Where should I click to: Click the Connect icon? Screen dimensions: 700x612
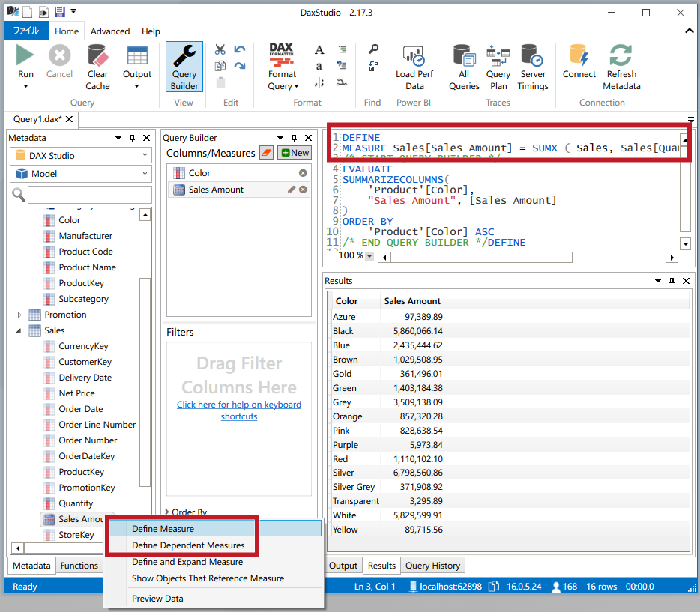[579, 55]
